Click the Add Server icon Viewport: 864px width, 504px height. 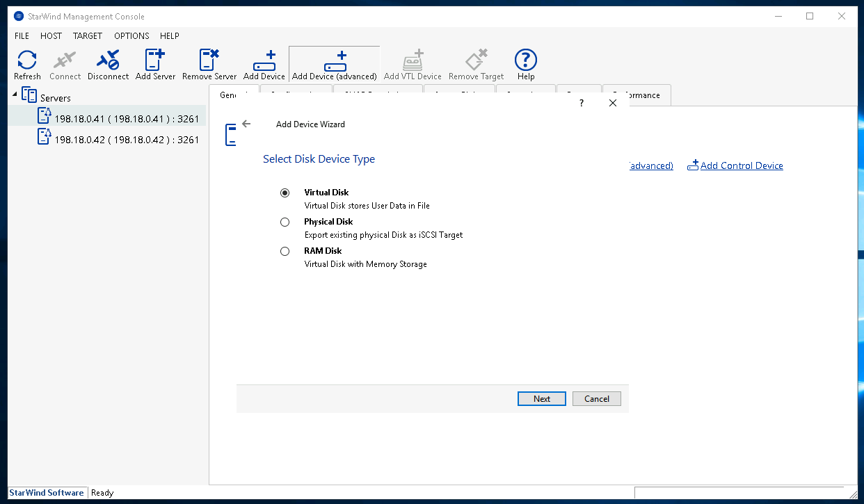pyautogui.click(x=155, y=65)
